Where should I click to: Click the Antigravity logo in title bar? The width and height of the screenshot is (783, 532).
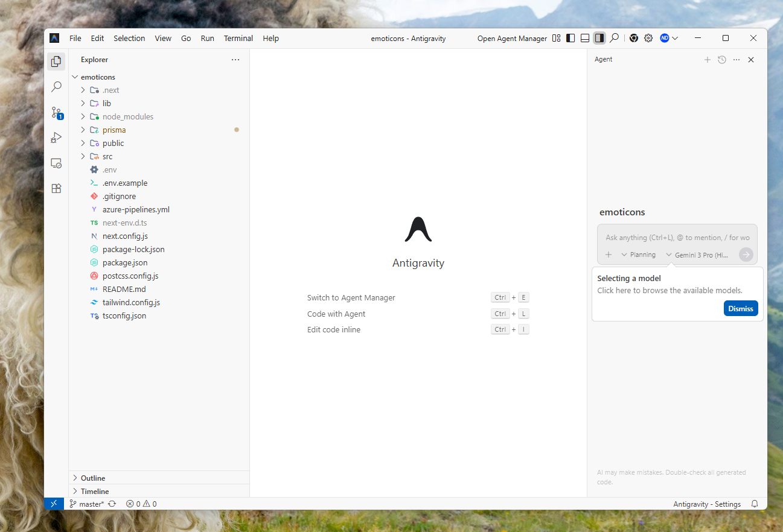pyautogui.click(x=54, y=38)
